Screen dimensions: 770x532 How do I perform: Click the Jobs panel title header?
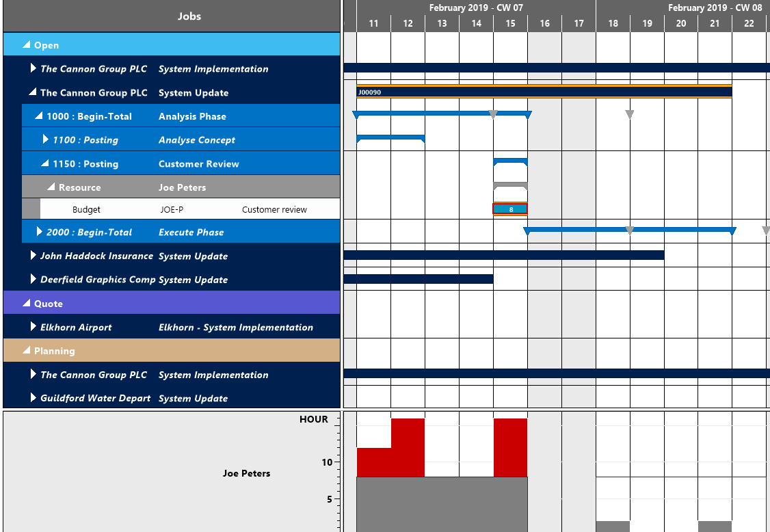click(189, 16)
